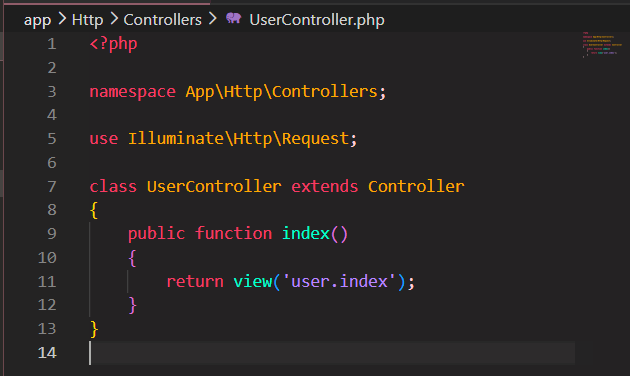Image resolution: width=630 pixels, height=376 pixels.
Task: Click the code minimap preview
Action: (x=601, y=44)
